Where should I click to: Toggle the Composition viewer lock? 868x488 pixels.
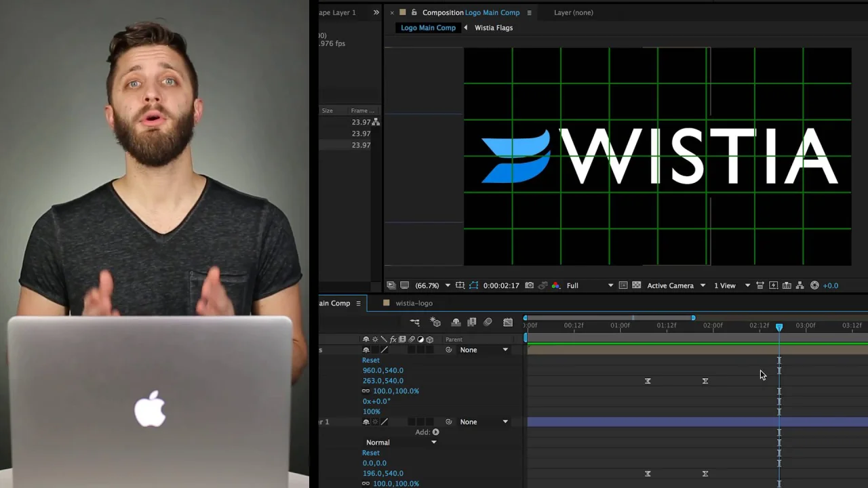pyautogui.click(x=414, y=12)
